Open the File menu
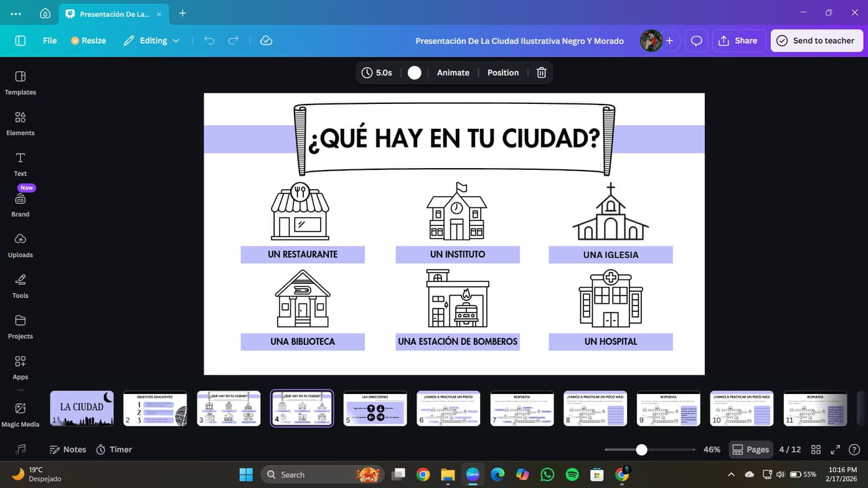Viewport: 868px width, 488px height. pos(49,40)
